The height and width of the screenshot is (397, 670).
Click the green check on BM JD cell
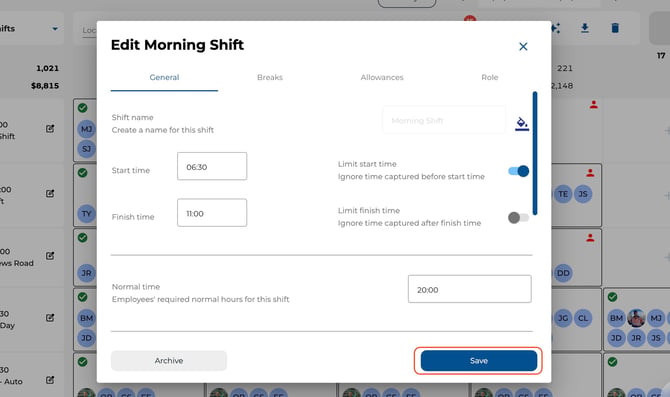pyautogui.click(x=82, y=297)
